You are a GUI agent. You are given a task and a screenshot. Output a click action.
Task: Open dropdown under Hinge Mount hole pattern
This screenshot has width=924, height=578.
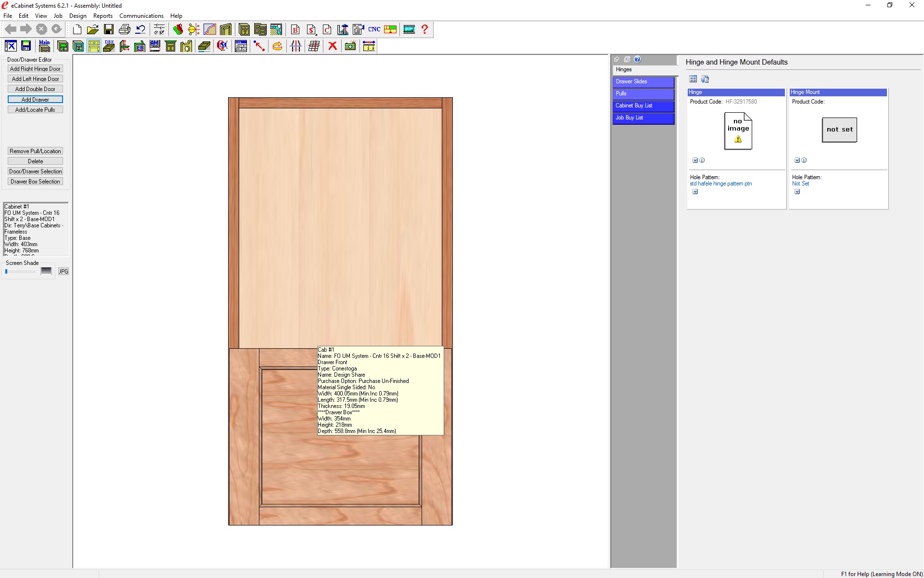(x=797, y=192)
